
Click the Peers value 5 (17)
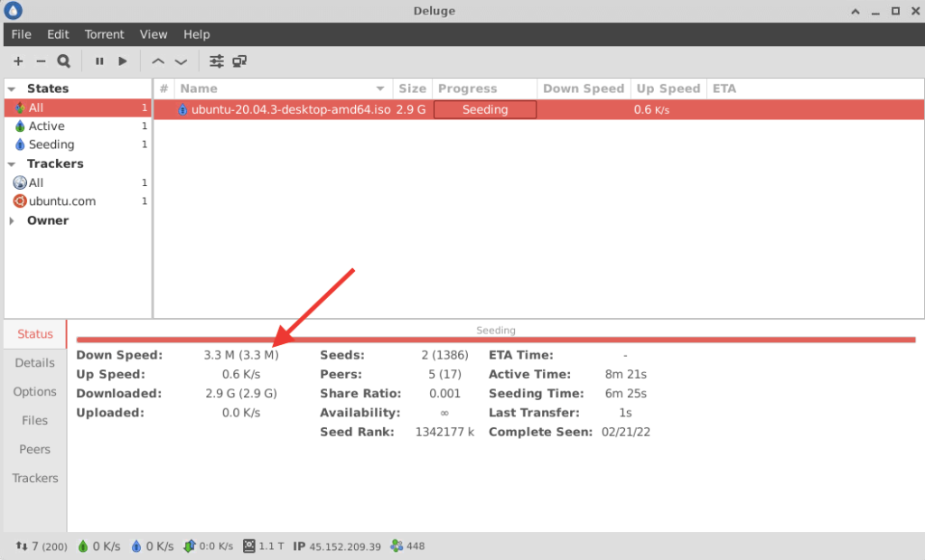(x=444, y=375)
